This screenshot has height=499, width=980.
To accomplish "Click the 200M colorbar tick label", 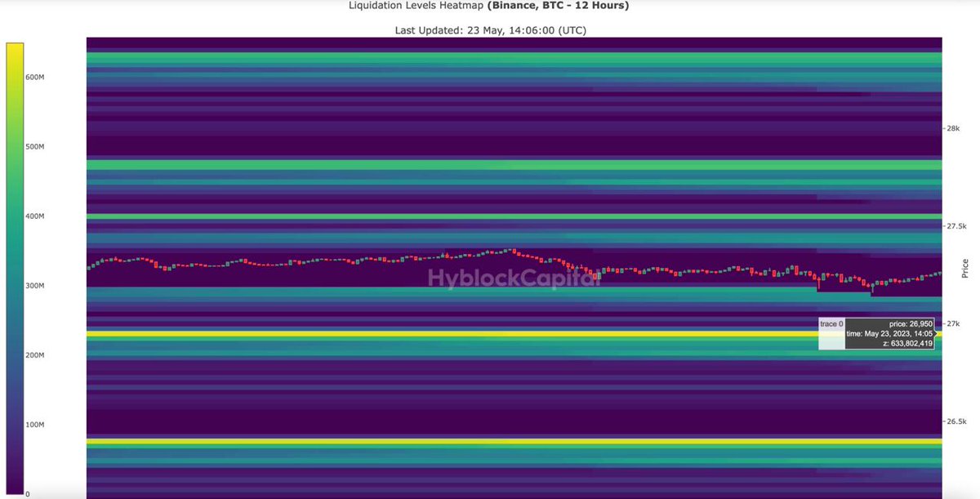I will pyautogui.click(x=34, y=355).
